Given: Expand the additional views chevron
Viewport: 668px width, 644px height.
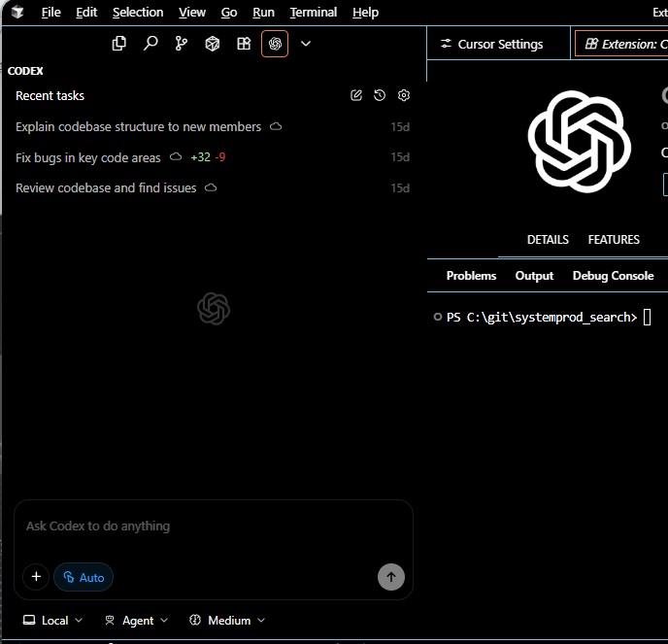Looking at the screenshot, I should pyautogui.click(x=306, y=44).
